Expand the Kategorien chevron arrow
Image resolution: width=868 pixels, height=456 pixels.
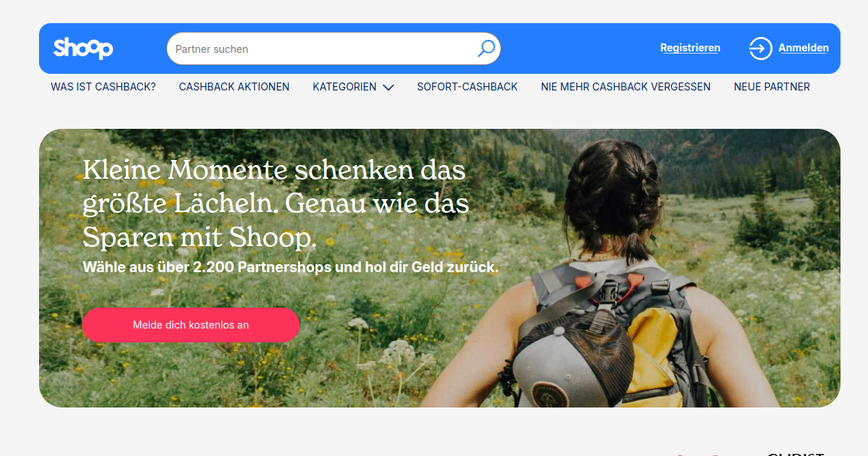pyautogui.click(x=388, y=87)
